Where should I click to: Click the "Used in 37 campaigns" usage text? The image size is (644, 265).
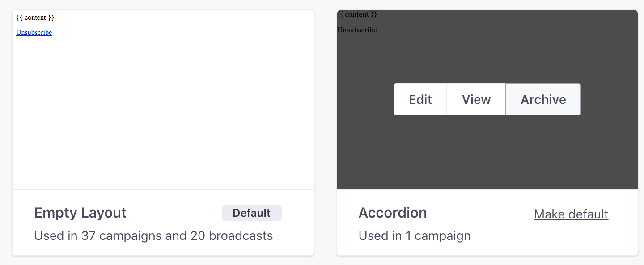[x=98, y=235]
